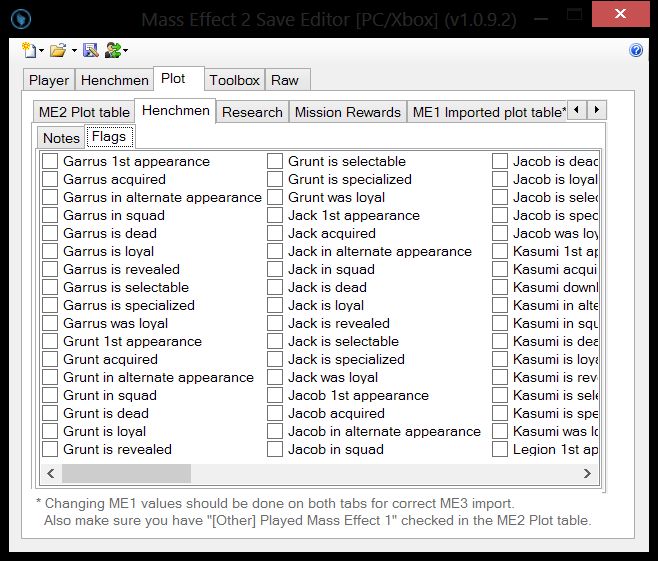Check Garrus 1st appearance
Screen dimensions: 658x561
(50, 161)
